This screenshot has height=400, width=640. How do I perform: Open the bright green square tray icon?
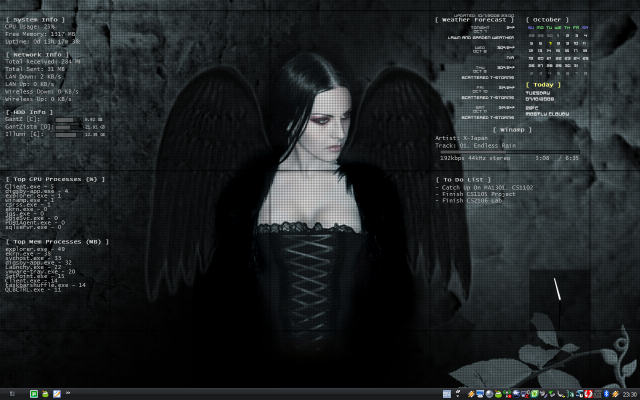point(534,394)
